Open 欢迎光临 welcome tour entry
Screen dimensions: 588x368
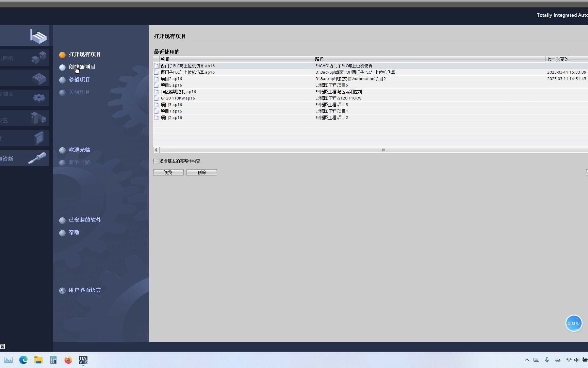[x=79, y=150]
